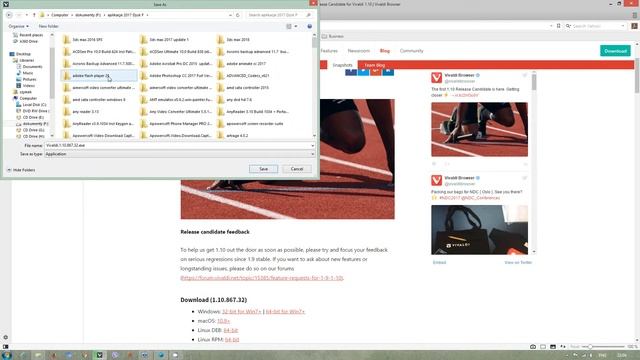
Task: Select the 'ADVANCED_Codecs' folder
Action: 247,76
